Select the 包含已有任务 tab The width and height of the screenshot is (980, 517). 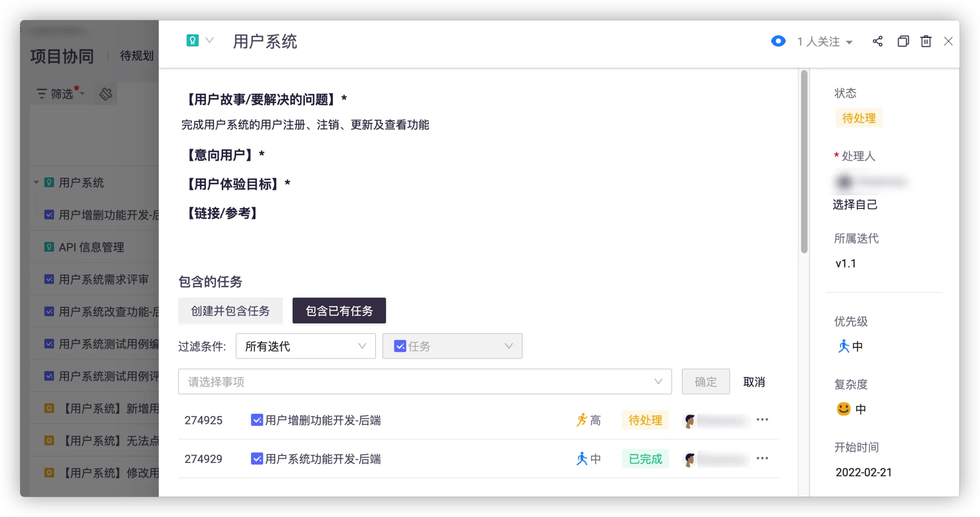pos(339,311)
